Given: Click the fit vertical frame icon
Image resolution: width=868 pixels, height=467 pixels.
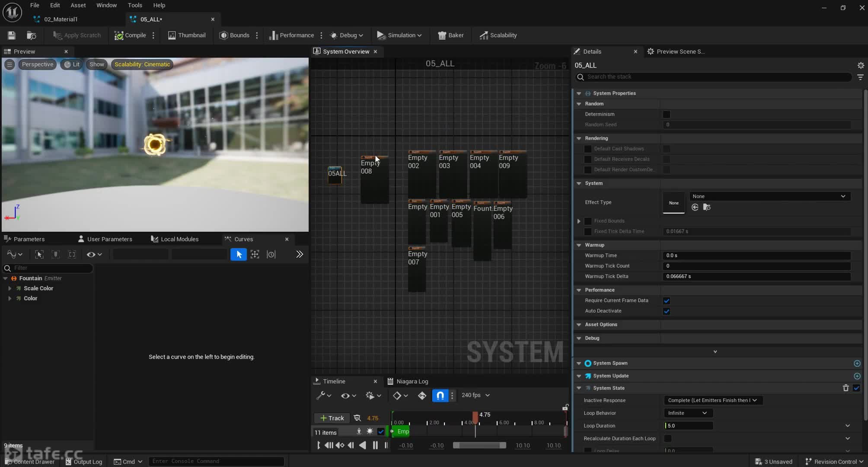Looking at the screenshot, I should 56,254.
